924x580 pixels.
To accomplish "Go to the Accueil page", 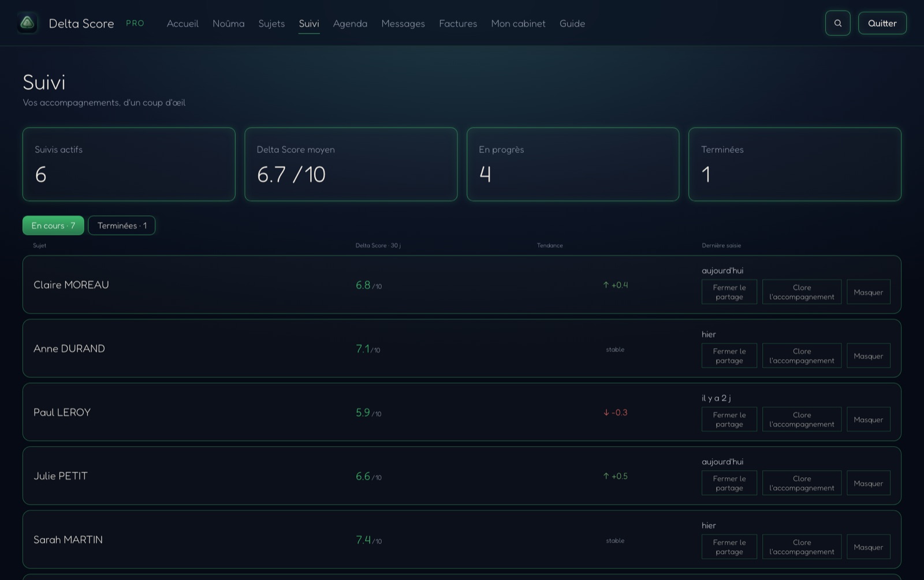I will 182,24.
